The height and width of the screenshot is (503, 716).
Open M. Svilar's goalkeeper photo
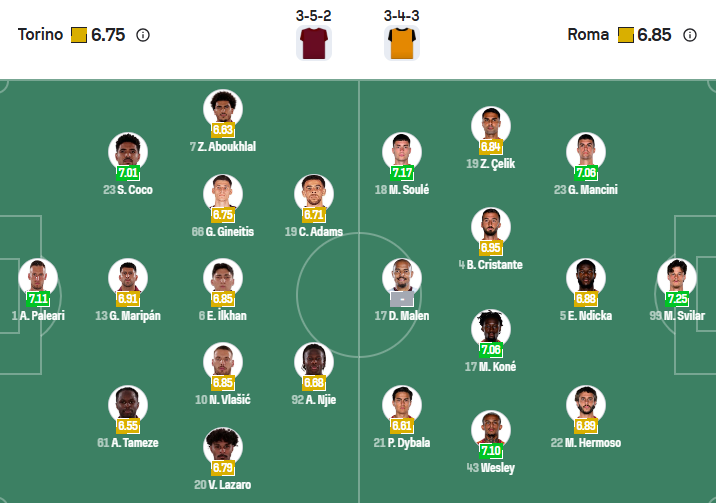[676, 278]
